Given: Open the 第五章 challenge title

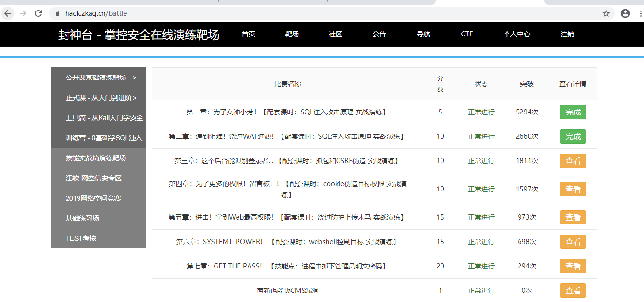Looking at the screenshot, I should tap(286, 217).
